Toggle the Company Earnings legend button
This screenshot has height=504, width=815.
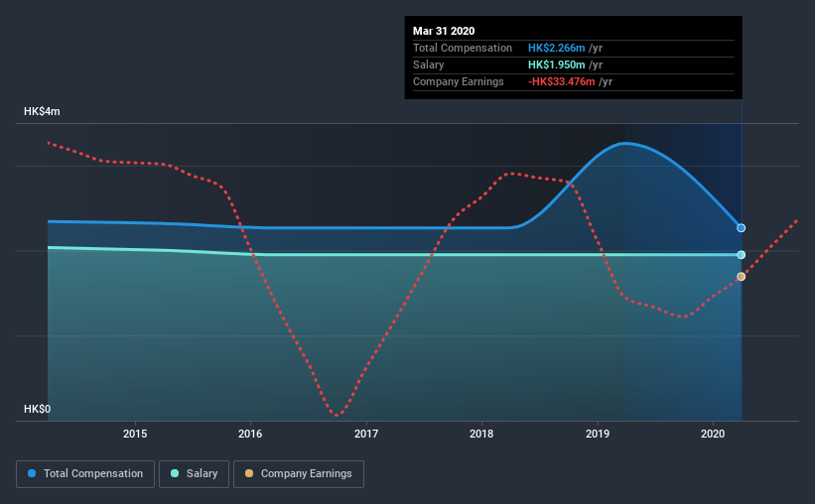299,474
